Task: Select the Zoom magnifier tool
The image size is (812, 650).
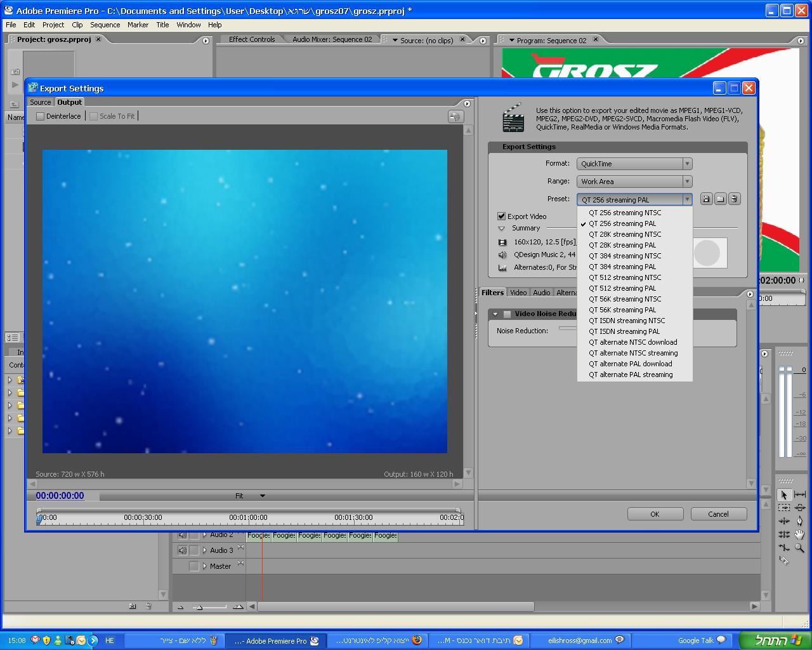Action: point(799,547)
